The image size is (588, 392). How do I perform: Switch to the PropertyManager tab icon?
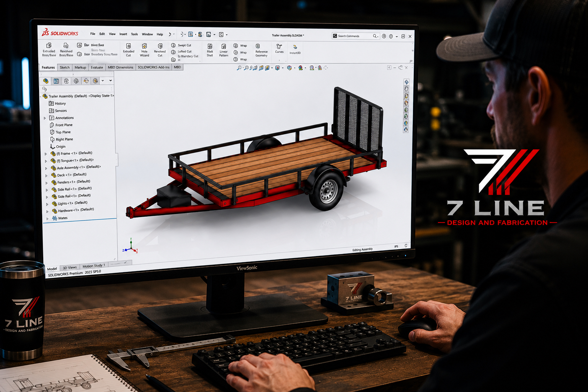point(56,81)
